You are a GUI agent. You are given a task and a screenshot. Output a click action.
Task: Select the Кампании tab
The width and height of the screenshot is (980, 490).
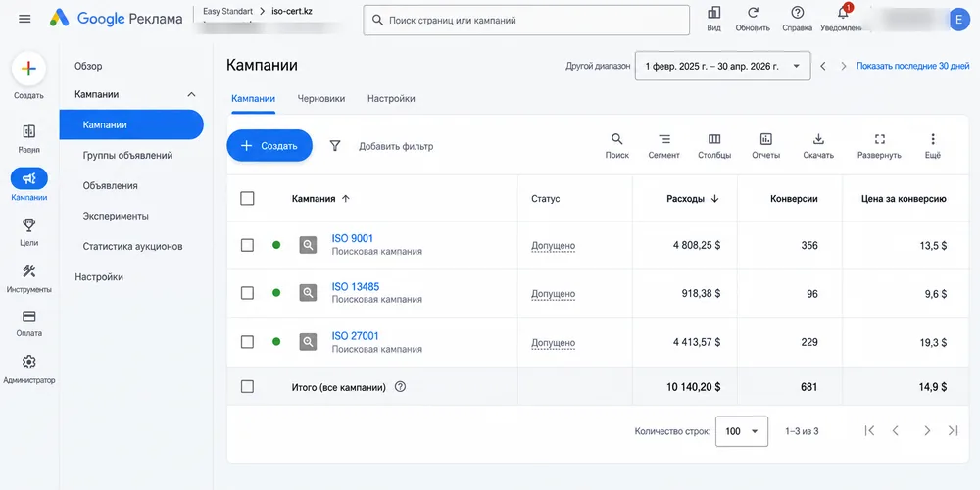click(253, 99)
